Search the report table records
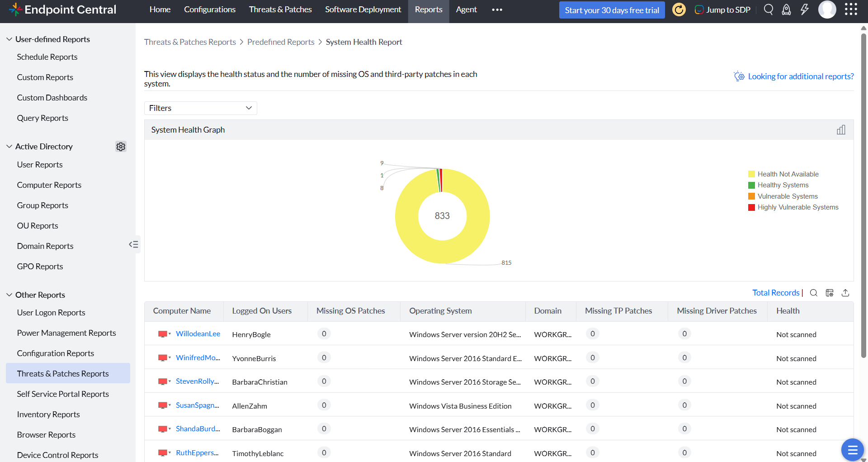Viewport: 868px width, 462px height. (814, 293)
